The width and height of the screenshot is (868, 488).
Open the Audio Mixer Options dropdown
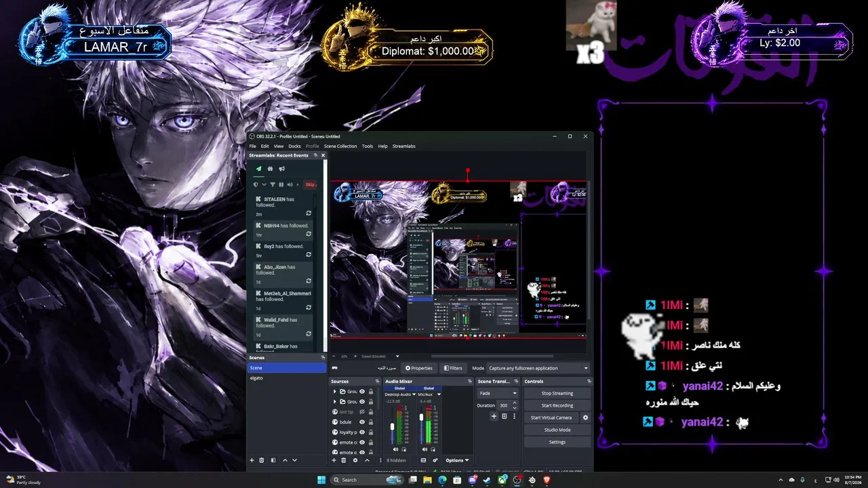pos(457,460)
